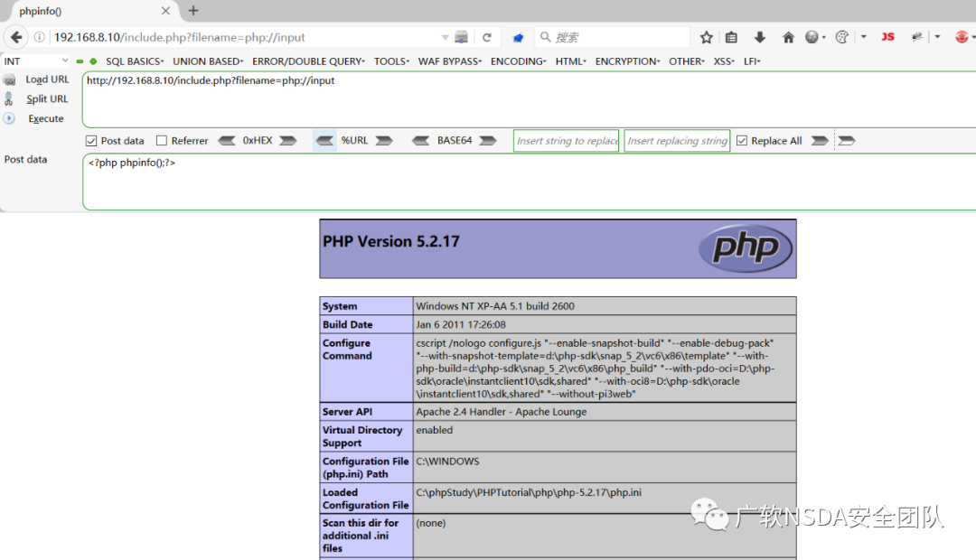
Task: Click the php logo in phpinfo header
Action: (746, 248)
